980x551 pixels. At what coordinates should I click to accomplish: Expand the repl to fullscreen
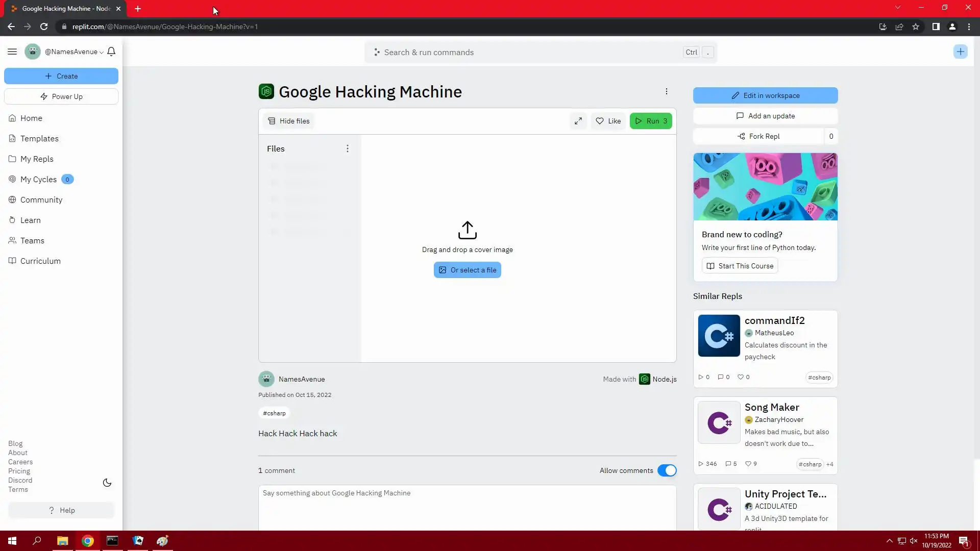[x=578, y=121]
